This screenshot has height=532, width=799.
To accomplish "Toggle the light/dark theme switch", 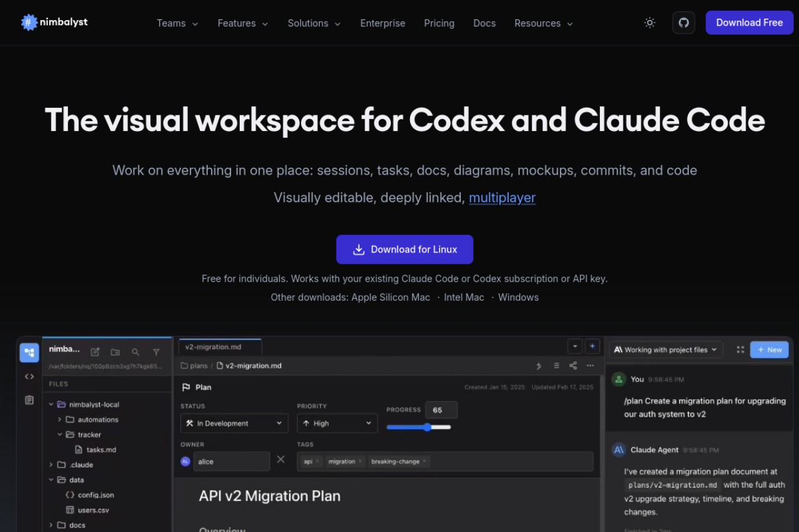I will tap(650, 22).
